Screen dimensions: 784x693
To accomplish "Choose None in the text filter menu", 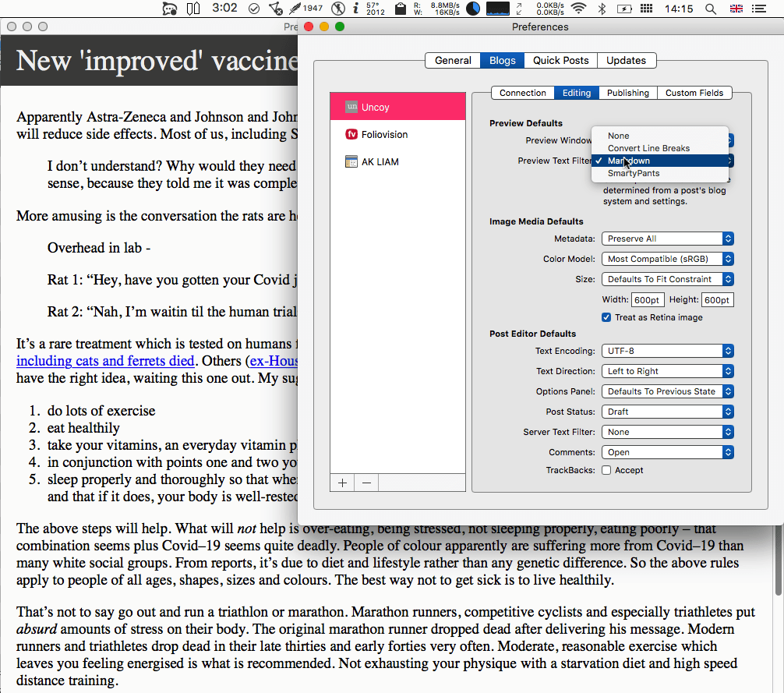I will pyautogui.click(x=660, y=136).
